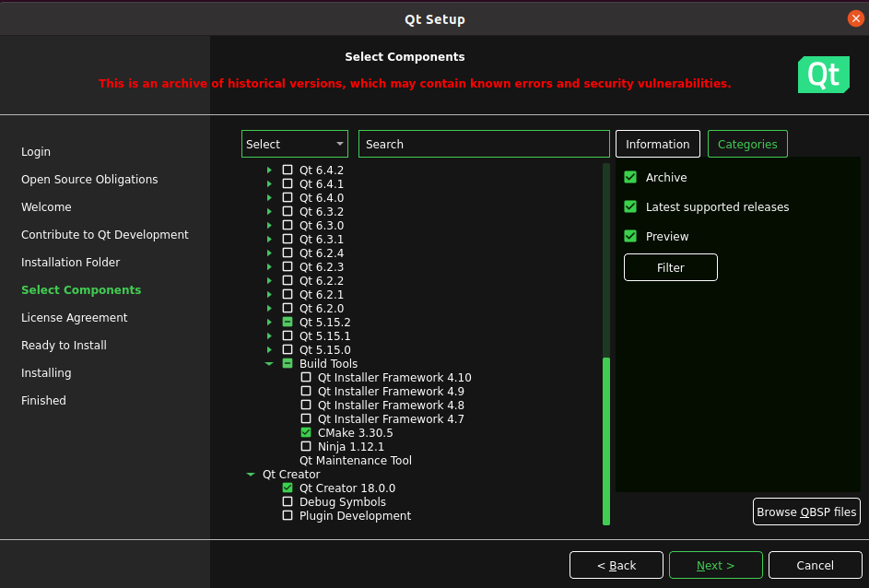Expand the Qt 5.15.0 node
The height and width of the screenshot is (588, 869).
[x=269, y=349]
